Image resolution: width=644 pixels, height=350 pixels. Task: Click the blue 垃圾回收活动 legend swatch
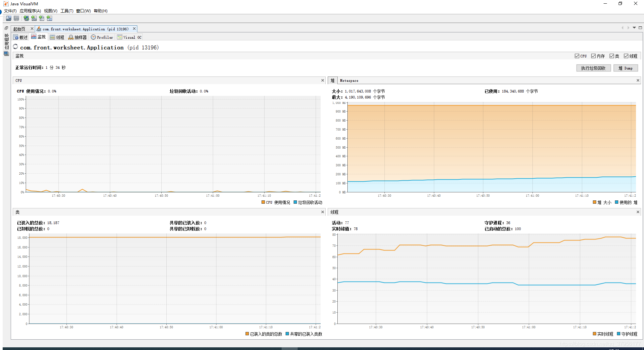pyautogui.click(x=295, y=202)
